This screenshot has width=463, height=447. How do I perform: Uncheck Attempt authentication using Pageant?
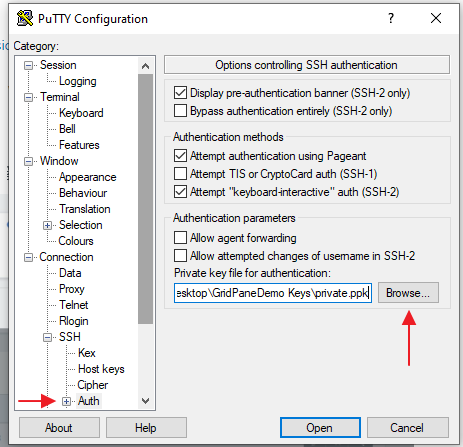point(180,156)
